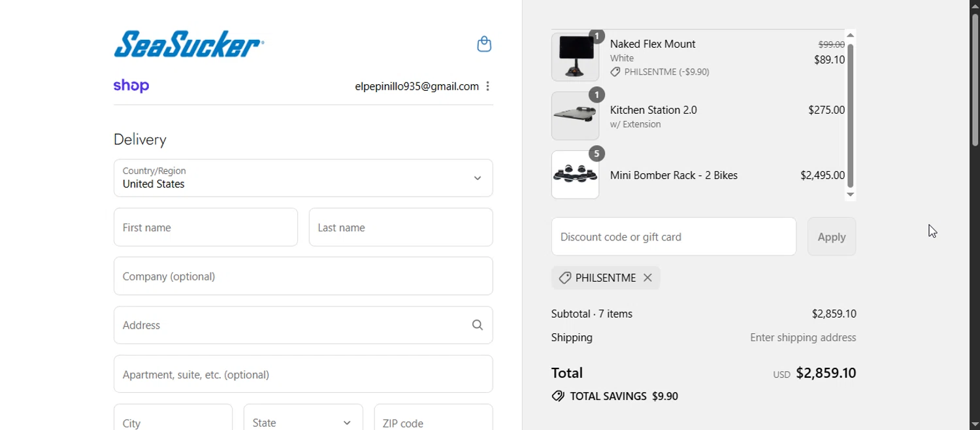
Task: Select the Apartment, suite, etc. field
Action: [x=303, y=374]
